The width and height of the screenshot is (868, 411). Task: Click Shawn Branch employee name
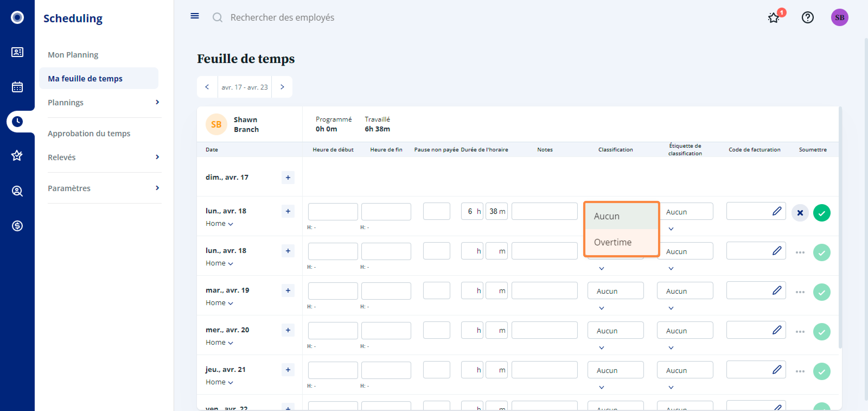point(246,124)
